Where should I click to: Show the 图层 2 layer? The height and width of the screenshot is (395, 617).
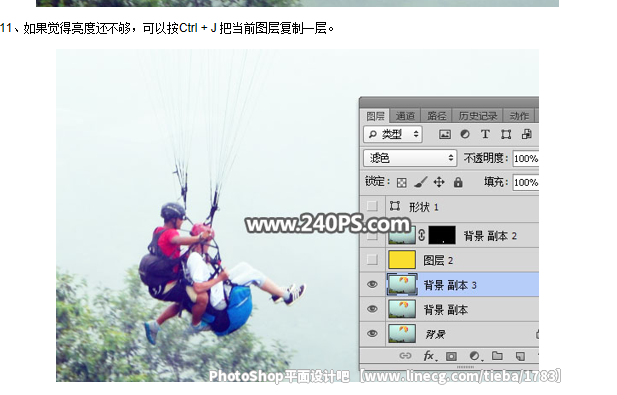click(x=372, y=260)
